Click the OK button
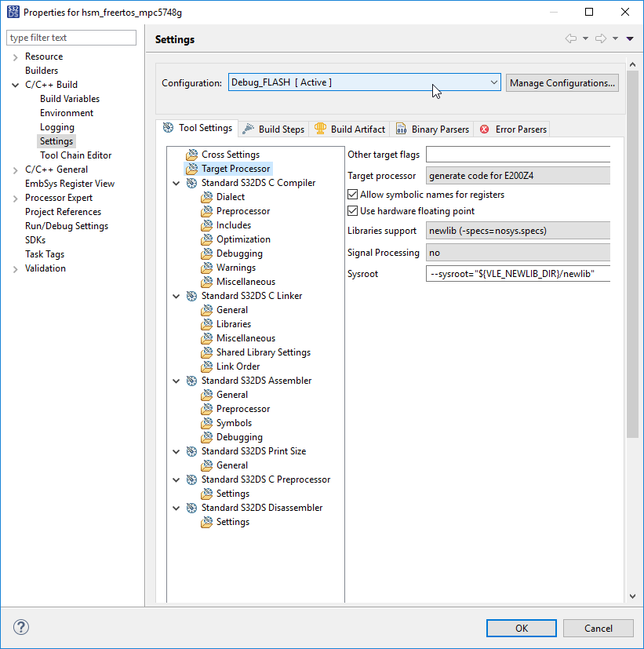Viewport: 644px width, 649px height. point(521,628)
